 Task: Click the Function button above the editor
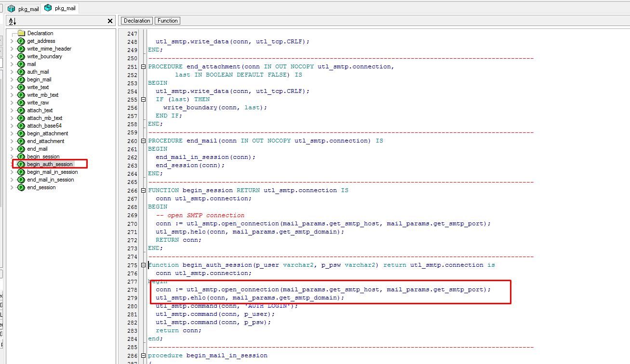(x=168, y=21)
